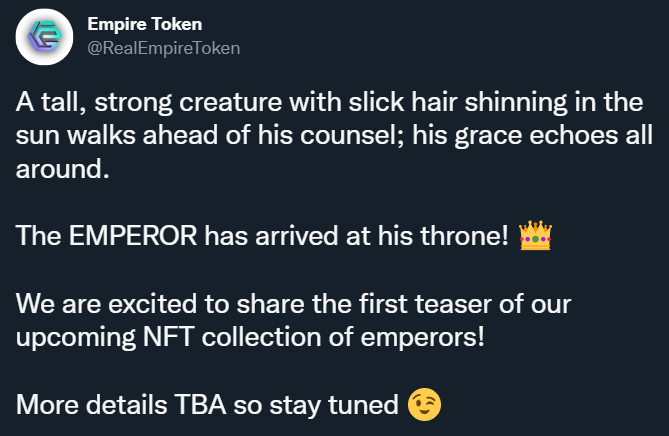Click the word creature in first line
Screen dimensions: 669x436
(230, 103)
